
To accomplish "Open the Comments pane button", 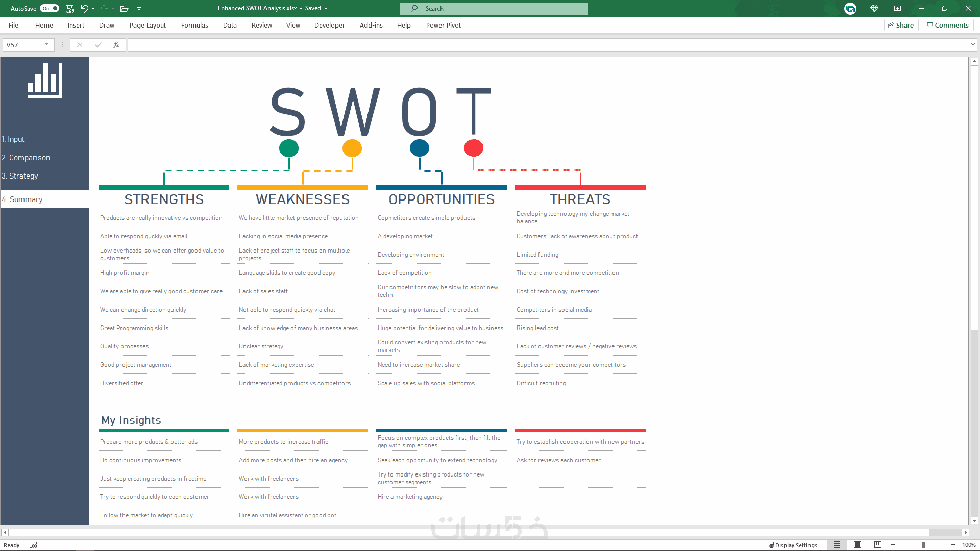I will (948, 25).
